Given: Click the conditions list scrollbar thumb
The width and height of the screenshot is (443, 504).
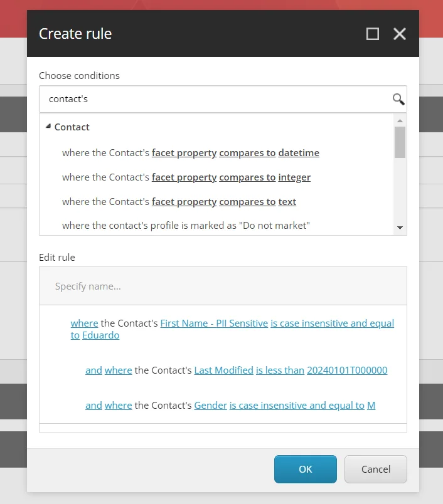Looking at the screenshot, I should tap(400, 142).
